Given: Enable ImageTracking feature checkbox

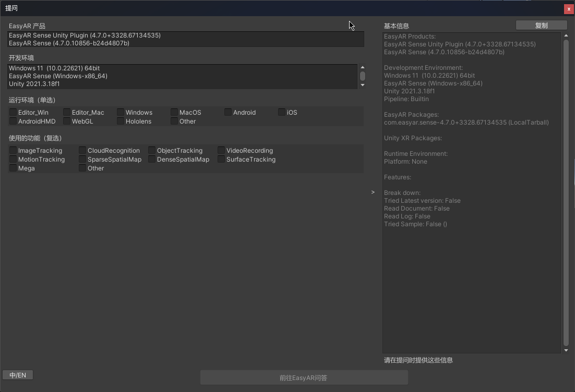Looking at the screenshot, I should point(13,150).
